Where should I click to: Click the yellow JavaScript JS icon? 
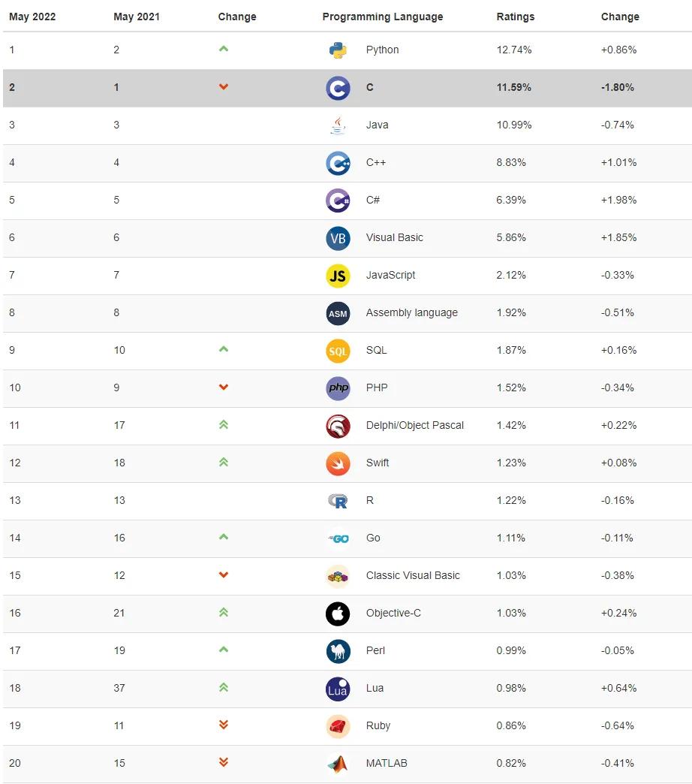(x=338, y=276)
